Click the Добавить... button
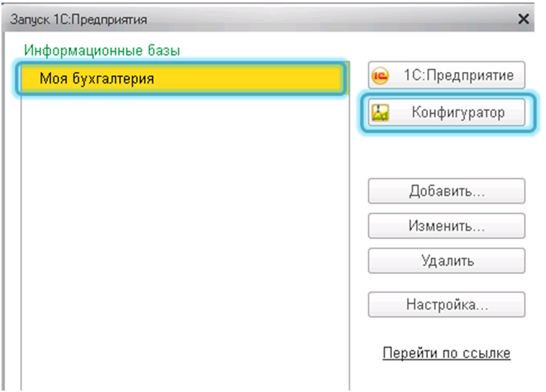Screen dimensions: 546x392 (447, 191)
